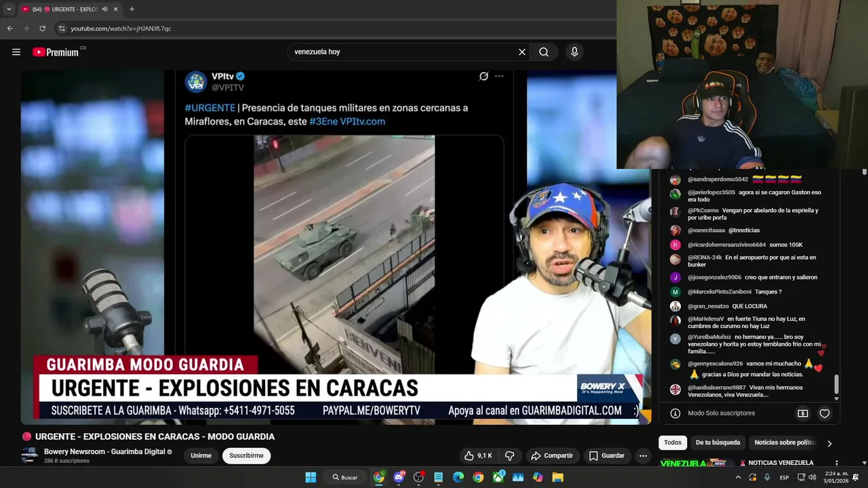Screen dimensions: 868x488
Task: Switch ESP keyboard language indicator
Action: click(784, 477)
